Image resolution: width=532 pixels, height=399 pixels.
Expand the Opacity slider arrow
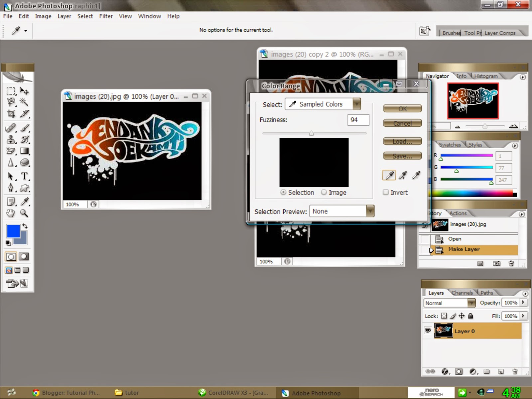coord(523,303)
